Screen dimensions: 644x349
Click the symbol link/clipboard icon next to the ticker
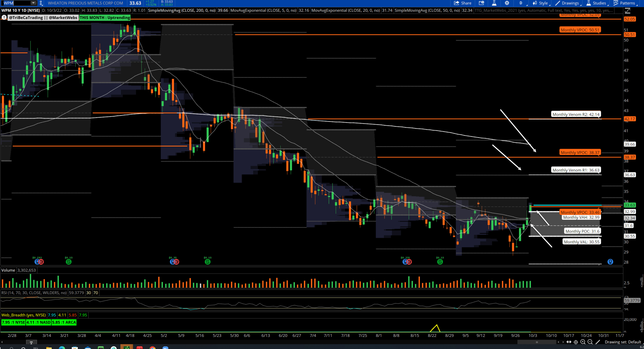[x=41, y=3]
